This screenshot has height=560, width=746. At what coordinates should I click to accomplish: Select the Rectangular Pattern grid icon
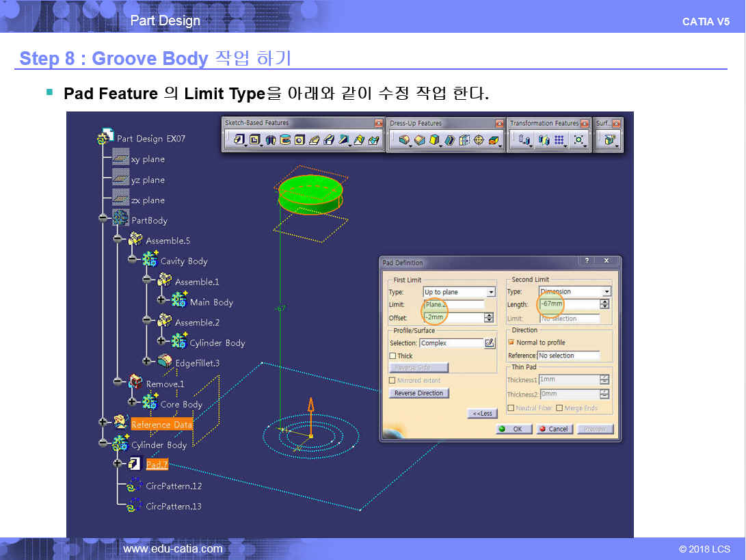click(x=559, y=140)
